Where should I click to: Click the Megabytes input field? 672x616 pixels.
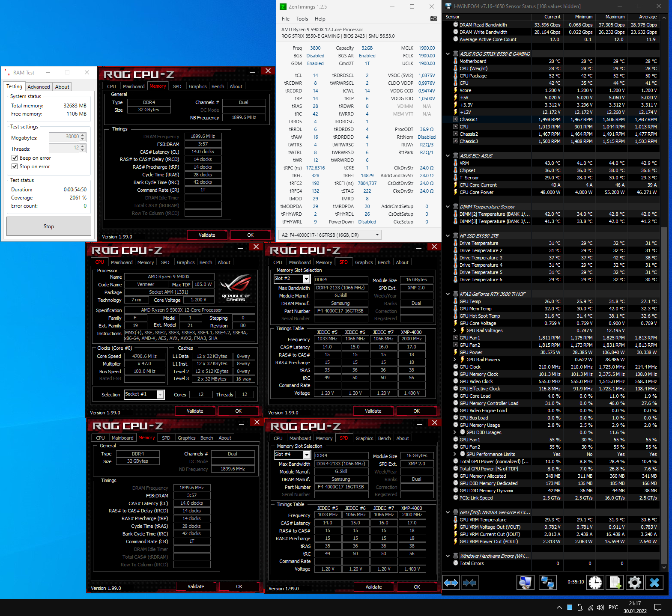[65, 137]
